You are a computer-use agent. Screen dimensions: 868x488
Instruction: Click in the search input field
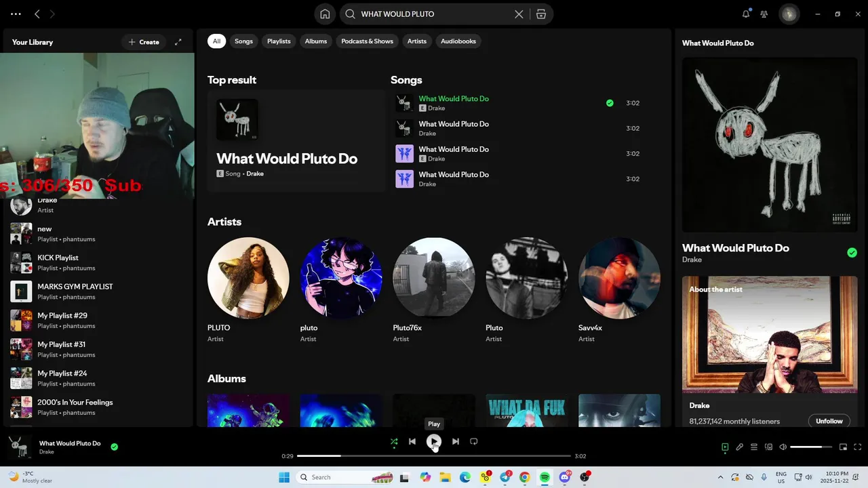tap(434, 14)
